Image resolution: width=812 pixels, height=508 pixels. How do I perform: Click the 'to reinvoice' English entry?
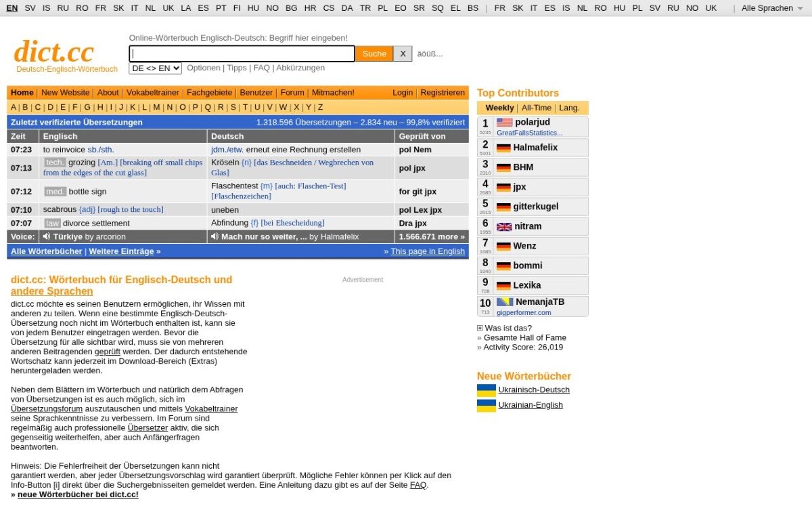(x=64, y=150)
